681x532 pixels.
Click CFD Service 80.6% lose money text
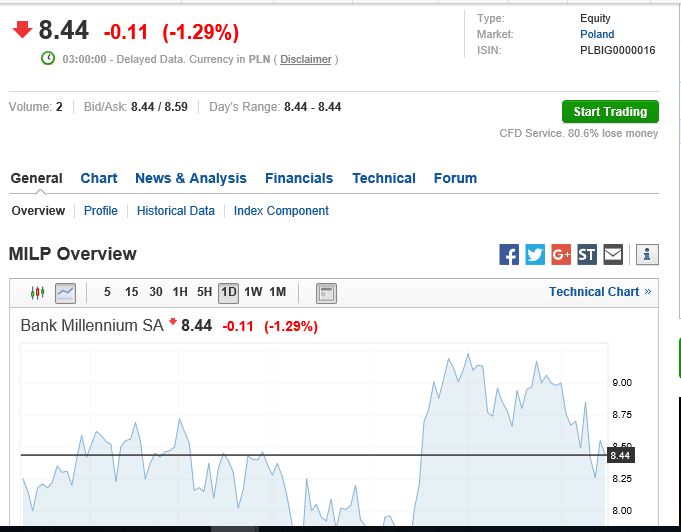point(579,133)
